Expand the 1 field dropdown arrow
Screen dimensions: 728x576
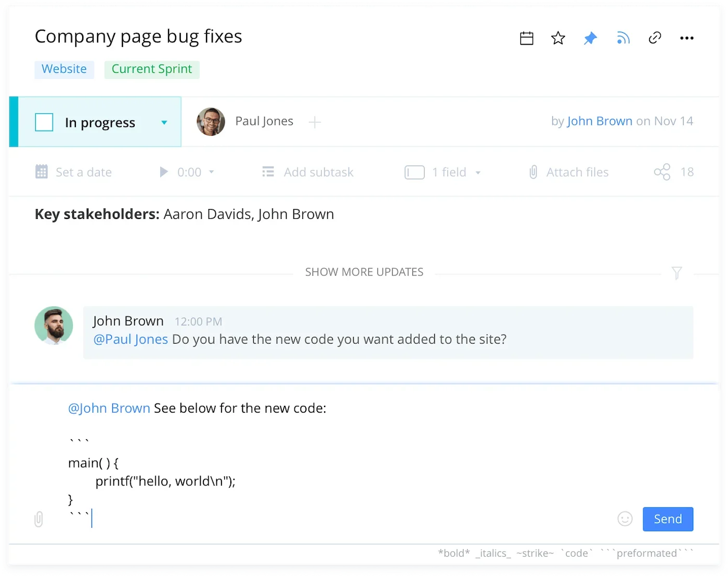[478, 173]
